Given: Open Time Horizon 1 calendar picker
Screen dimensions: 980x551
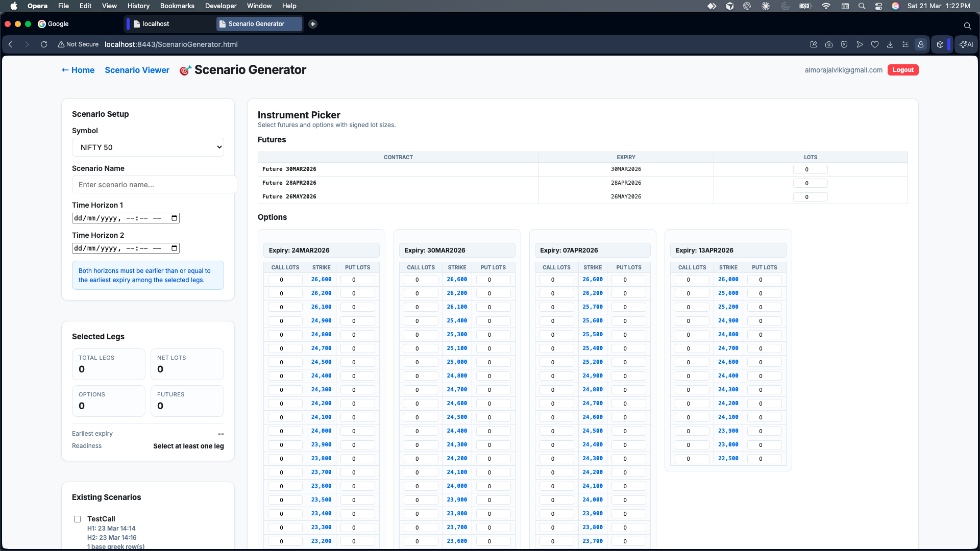Looking at the screenshot, I should 175,218.
